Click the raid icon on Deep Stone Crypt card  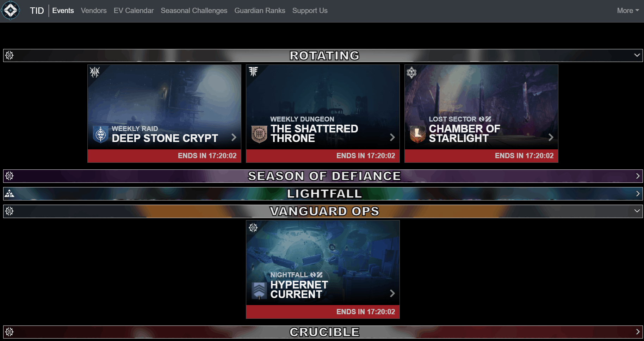click(x=94, y=72)
